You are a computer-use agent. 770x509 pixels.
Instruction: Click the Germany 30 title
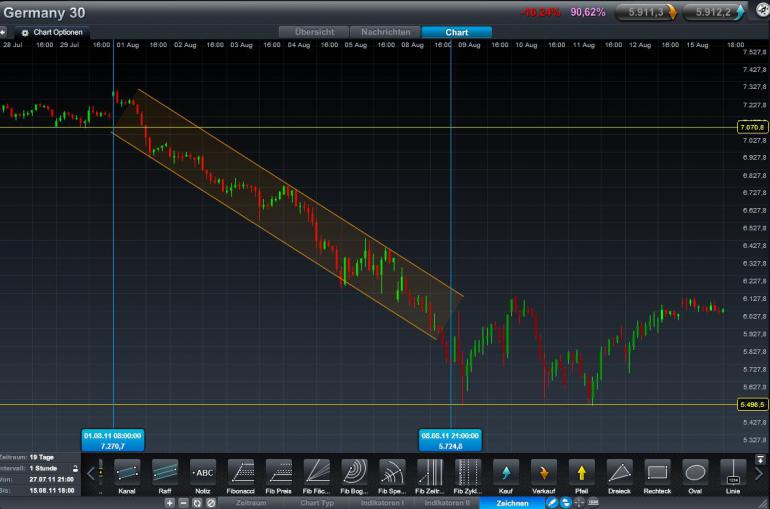pos(44,13)
